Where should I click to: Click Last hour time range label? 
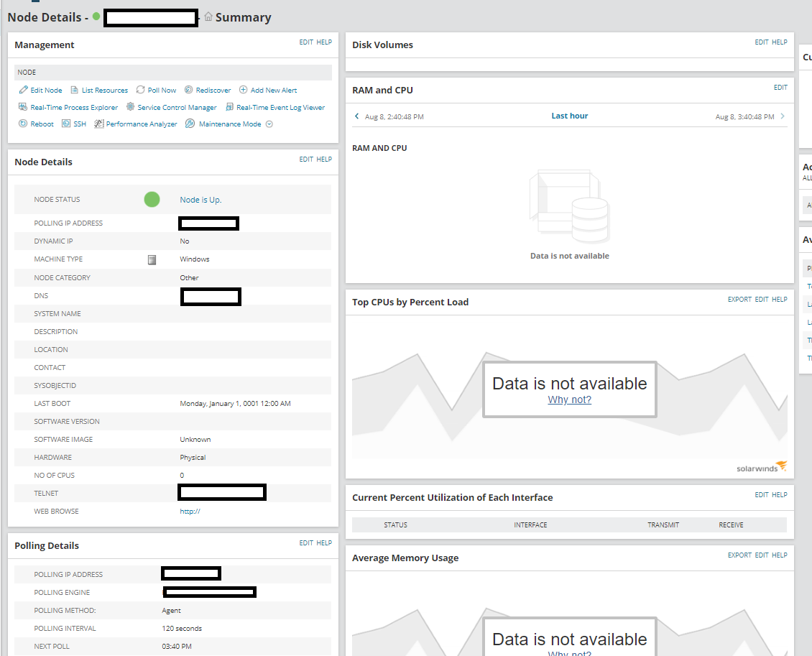(x=570, y=116)
